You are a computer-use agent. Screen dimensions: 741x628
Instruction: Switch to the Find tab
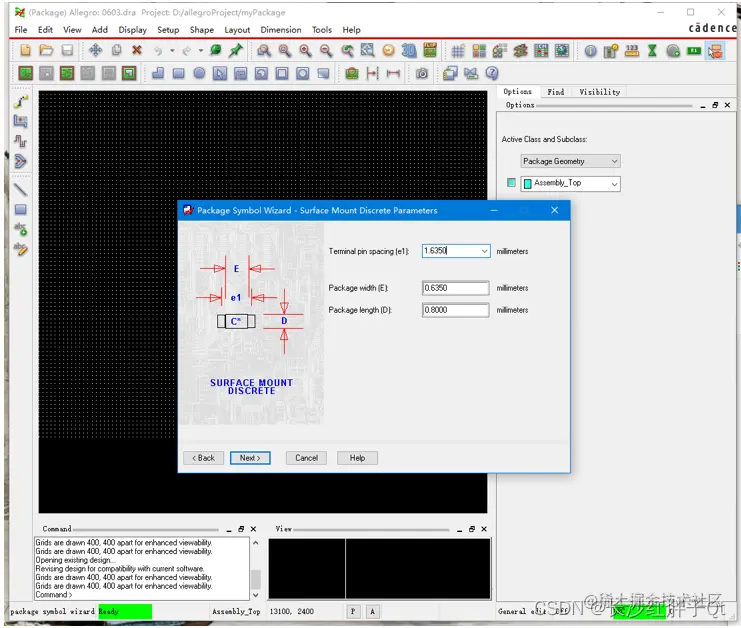point(556,92)
